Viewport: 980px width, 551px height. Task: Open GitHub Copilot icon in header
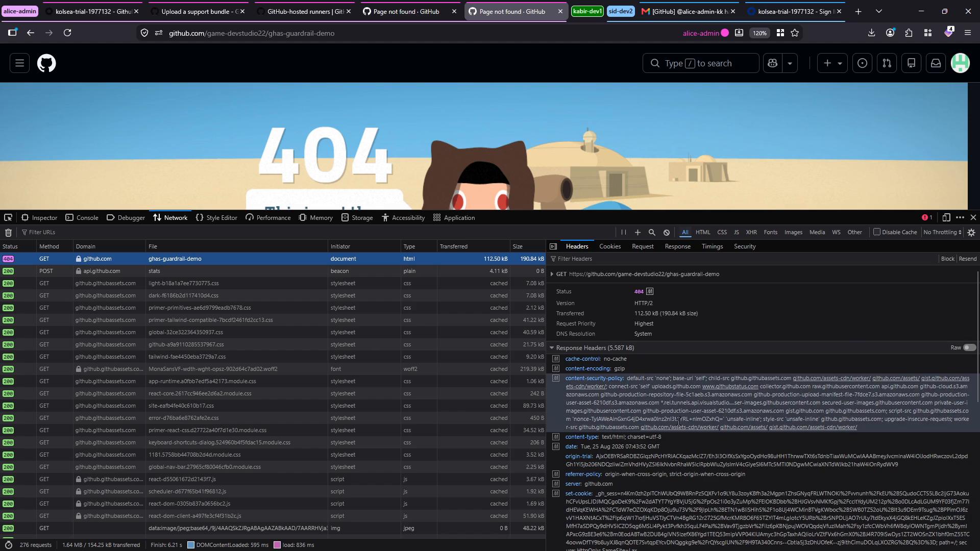772,63
